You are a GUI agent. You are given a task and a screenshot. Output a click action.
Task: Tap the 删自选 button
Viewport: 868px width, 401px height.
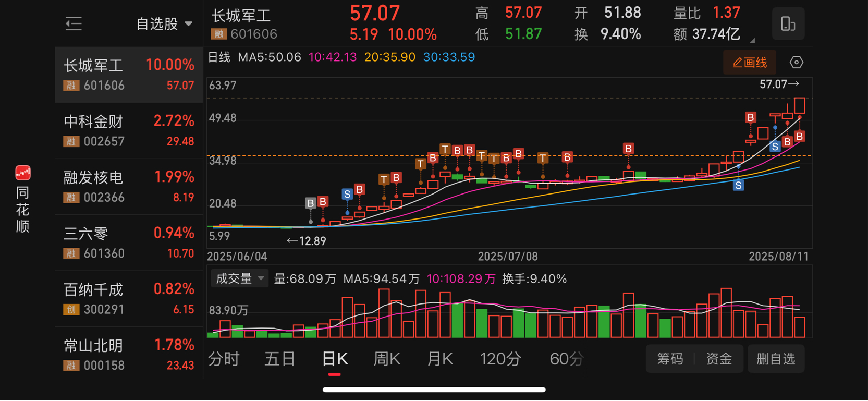coord(776,359)
